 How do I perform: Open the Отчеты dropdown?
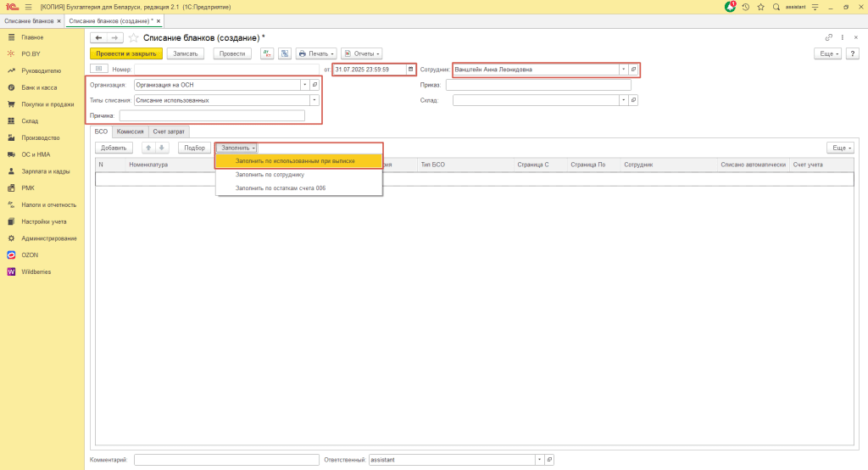[361, 53]
